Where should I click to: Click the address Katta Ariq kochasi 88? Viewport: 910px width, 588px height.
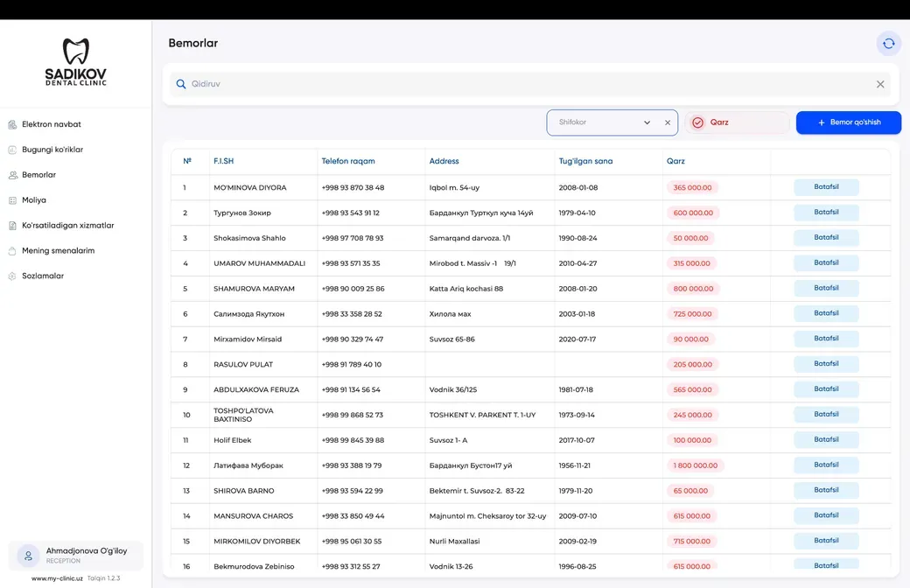[x=466, y=289]
